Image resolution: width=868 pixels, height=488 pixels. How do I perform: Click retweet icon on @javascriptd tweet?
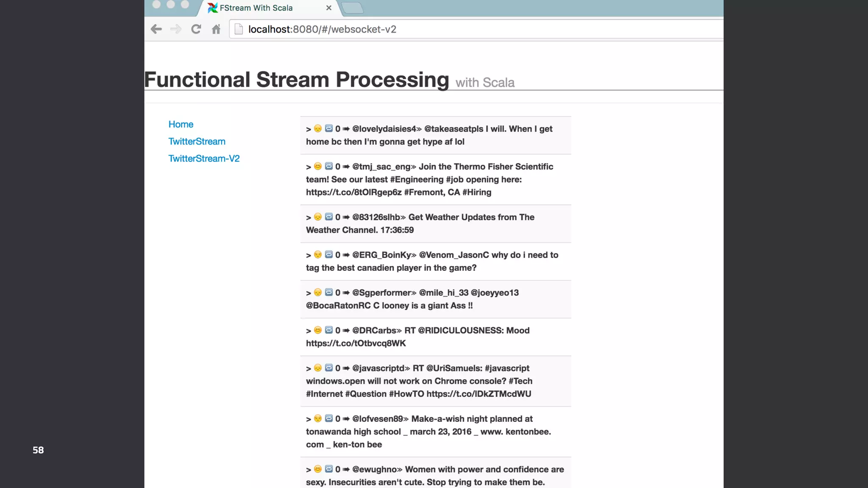point(328,368)
